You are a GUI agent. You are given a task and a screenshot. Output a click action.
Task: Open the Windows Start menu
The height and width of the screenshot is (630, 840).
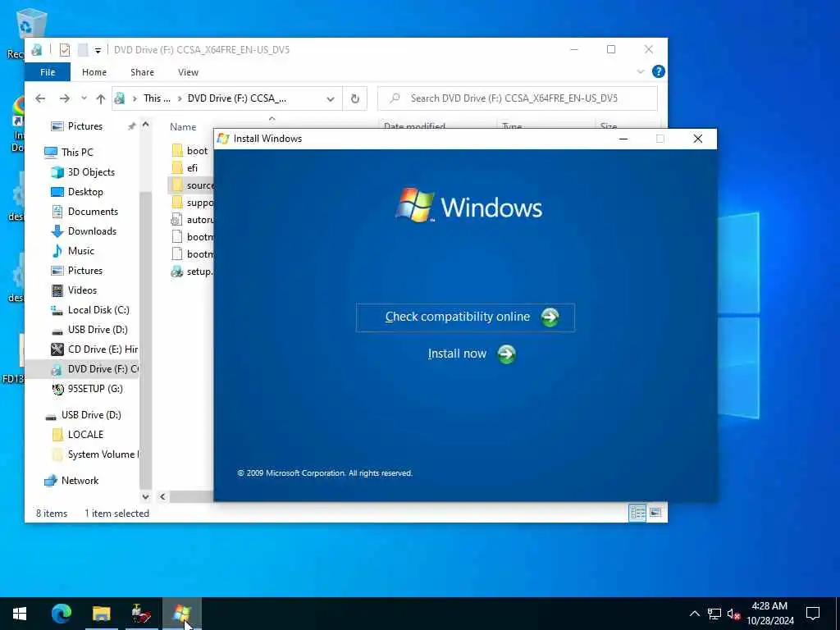(x=20, y=614)
